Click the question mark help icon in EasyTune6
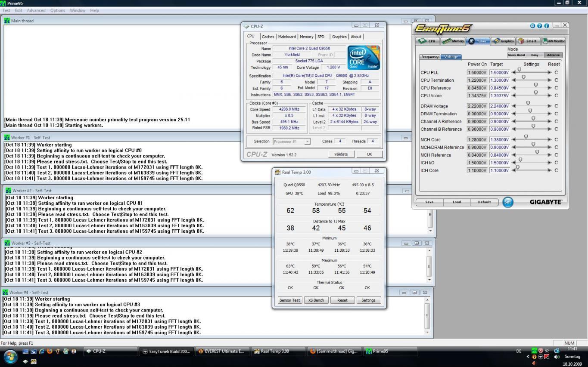The width and height of the screenshot is (588, 367). click(x=539, y=26)
